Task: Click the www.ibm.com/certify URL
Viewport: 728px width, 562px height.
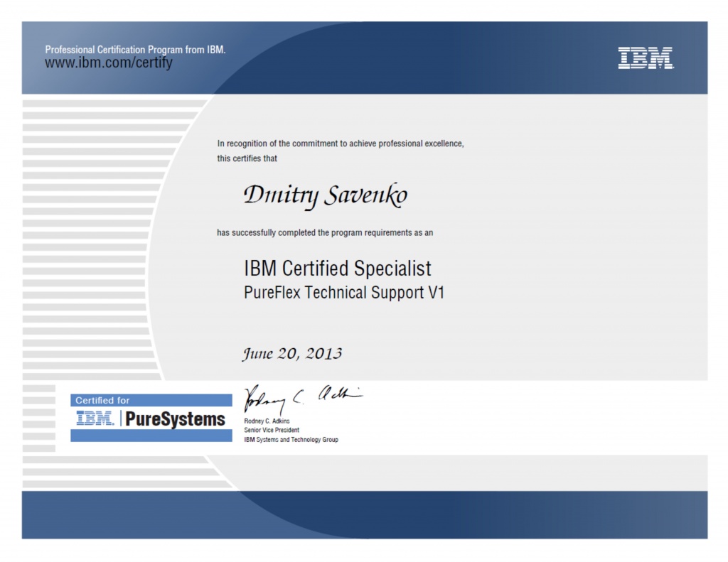Action: point(109,63)
